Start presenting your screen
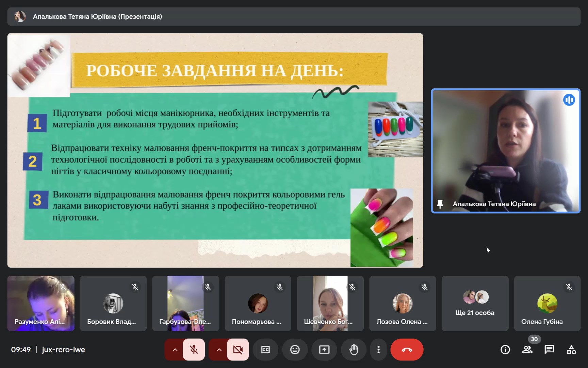 pyautogui.click(x=324, y=350)
